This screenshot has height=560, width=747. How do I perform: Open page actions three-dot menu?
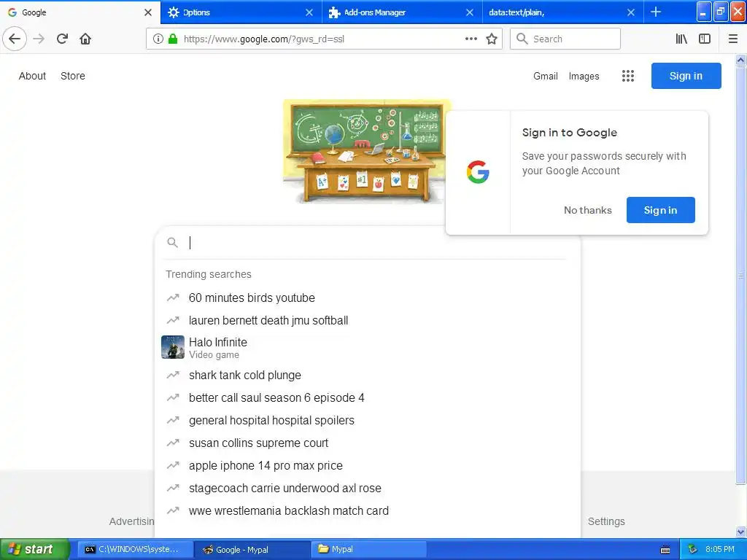pyautogui.click(x=471, y=39)
